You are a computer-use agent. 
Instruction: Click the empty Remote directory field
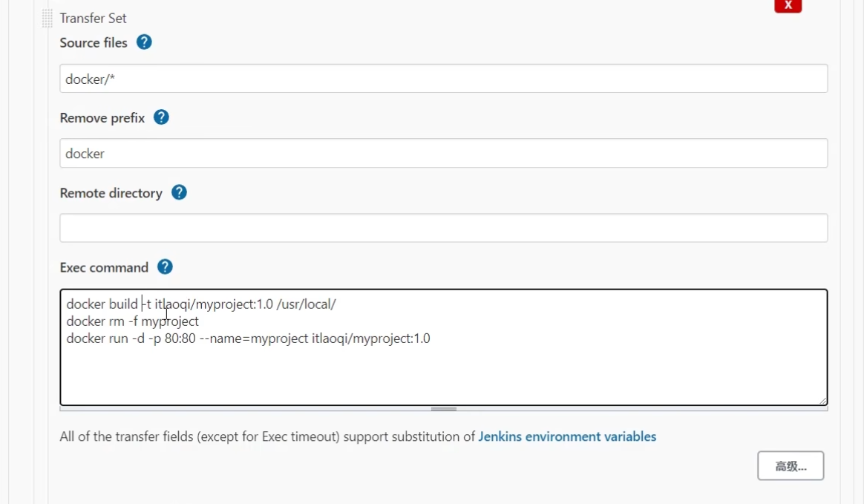tap(444, 228)
